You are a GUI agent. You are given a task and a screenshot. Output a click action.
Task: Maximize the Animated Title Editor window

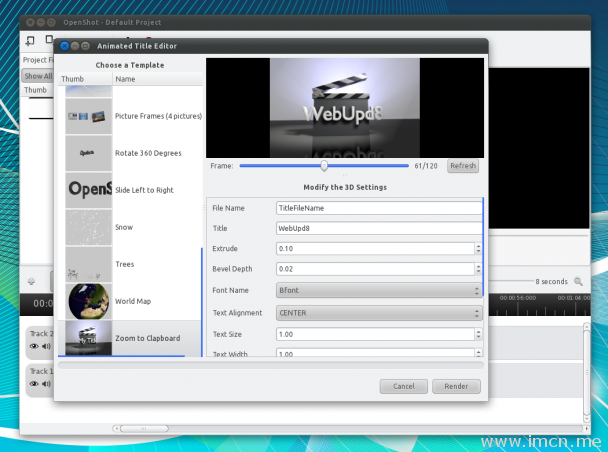tap(85, 46)
